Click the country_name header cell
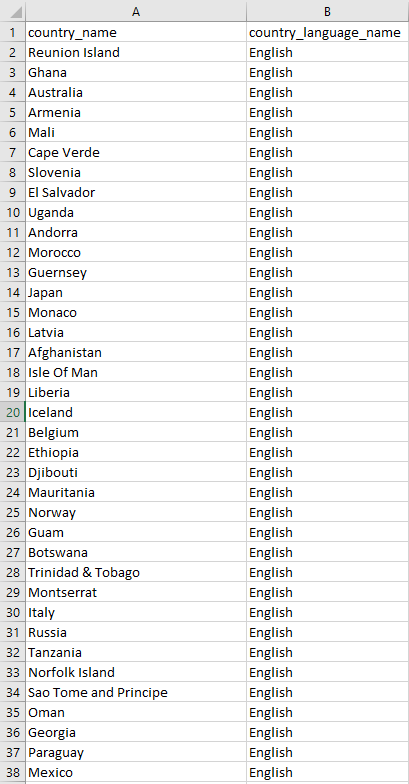Viewport: 409px width, 784px height. 136,32
